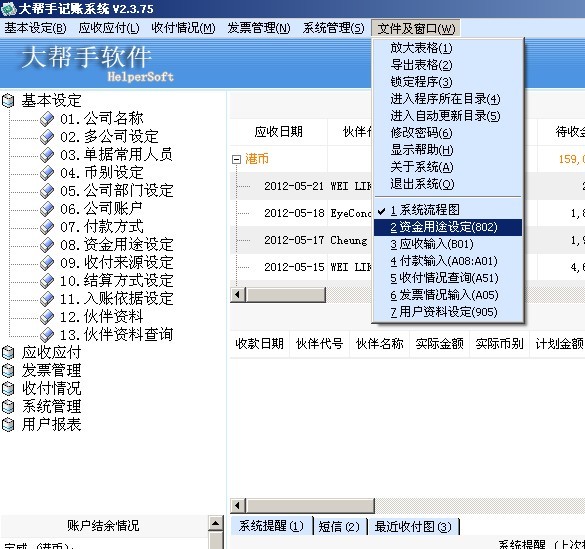Open 08.资金用途设定 in the tree

tap(117, 245)
